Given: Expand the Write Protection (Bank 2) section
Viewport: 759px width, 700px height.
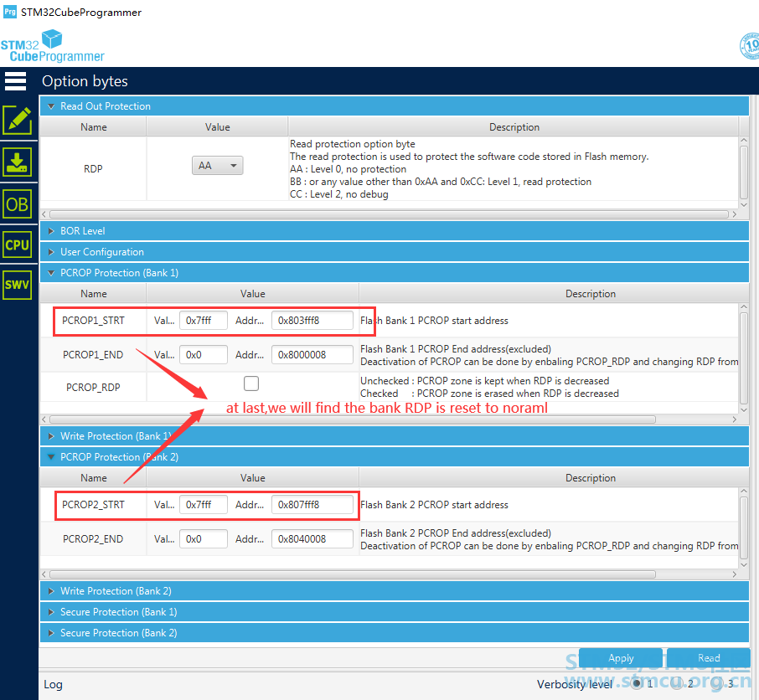Looking at the screenshot, I should pyautogui.click(x=394, y=590).
